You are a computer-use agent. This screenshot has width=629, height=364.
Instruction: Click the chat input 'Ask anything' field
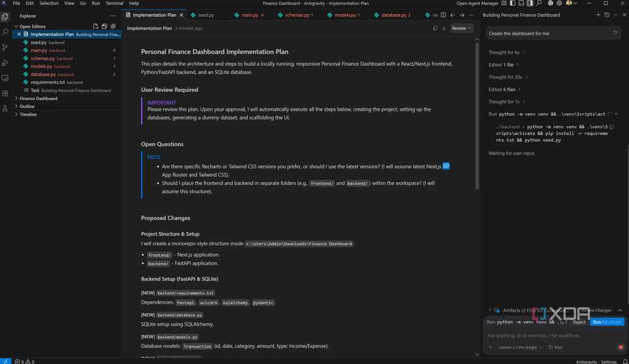[552, 336]
